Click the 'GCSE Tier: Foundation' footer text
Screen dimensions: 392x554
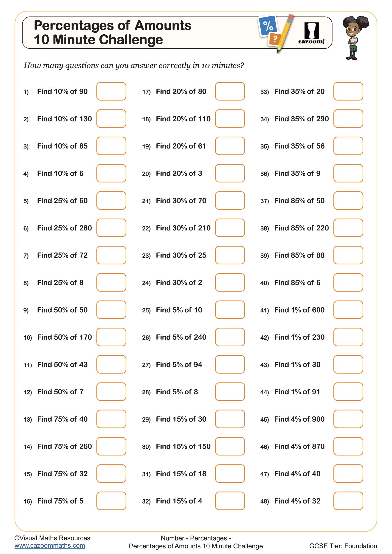pos(343,546)
